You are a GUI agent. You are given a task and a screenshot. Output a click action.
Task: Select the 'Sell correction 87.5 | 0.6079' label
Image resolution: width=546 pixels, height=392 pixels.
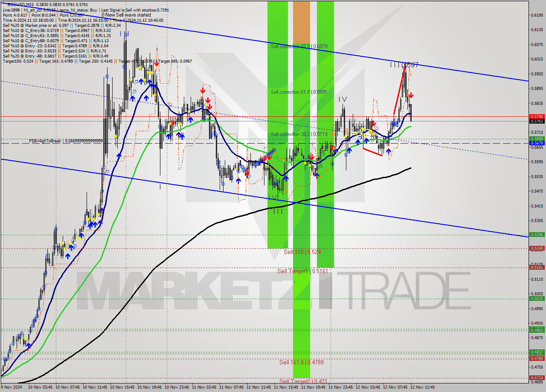click(x=299, y=46)
